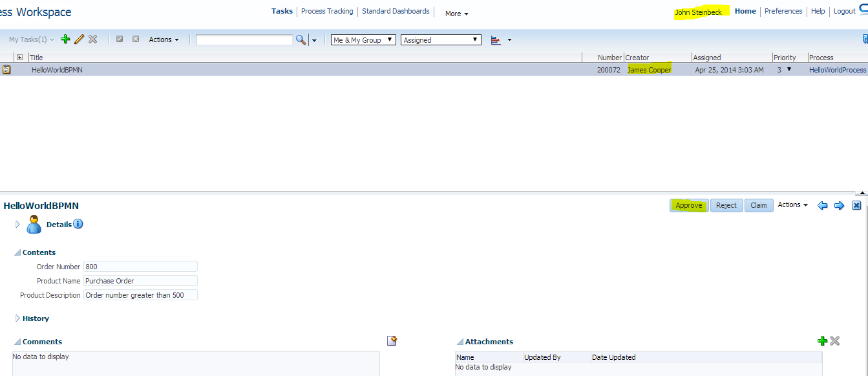Open the HelloWorldProcess link

coord(838,70)
